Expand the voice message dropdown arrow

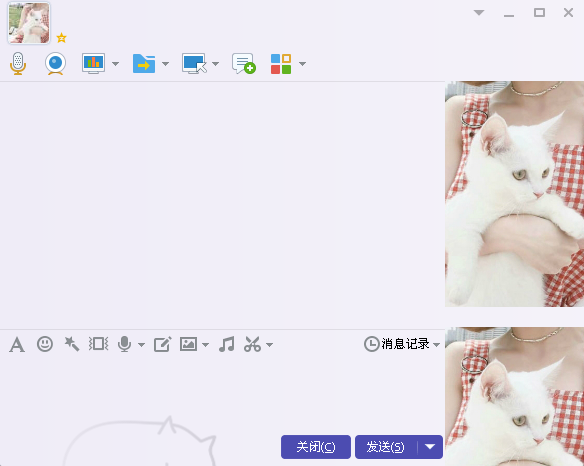click(x=141, y=345)
